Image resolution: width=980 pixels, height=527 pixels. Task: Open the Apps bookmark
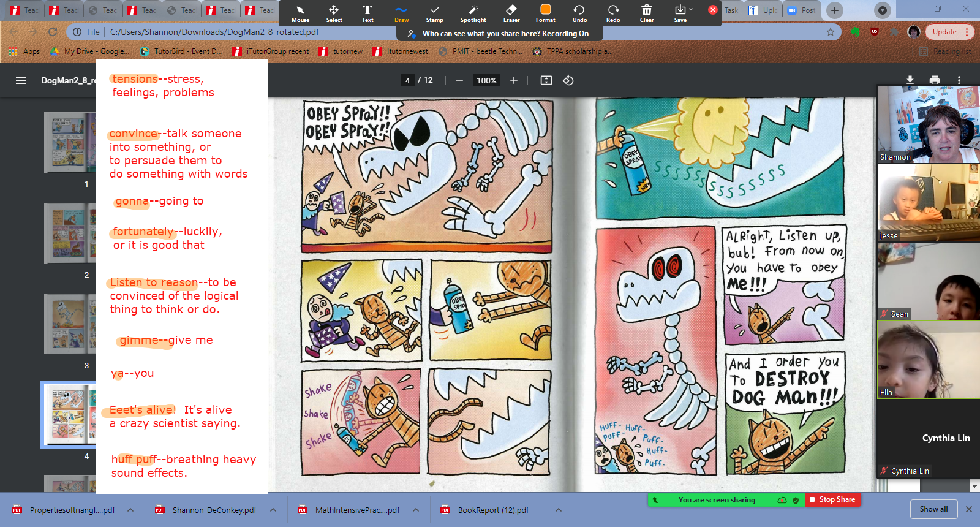[x=24, y=51]
